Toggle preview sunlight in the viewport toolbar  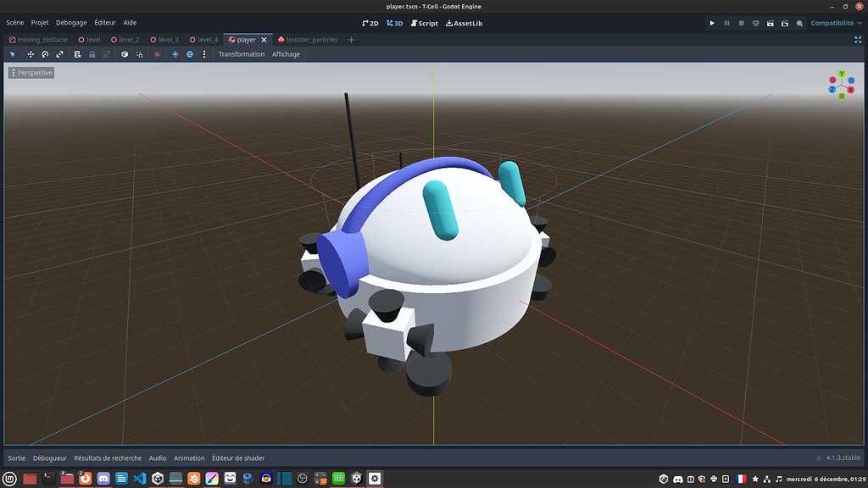click(x=175, y=53)
